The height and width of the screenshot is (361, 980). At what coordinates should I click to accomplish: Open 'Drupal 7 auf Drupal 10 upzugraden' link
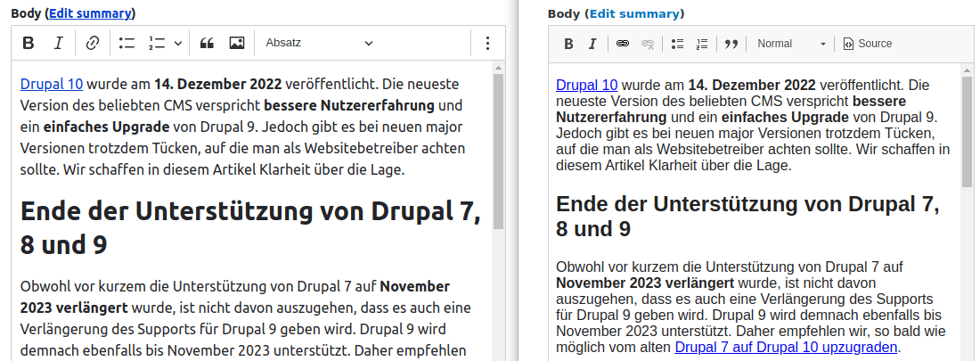point(787,348)
